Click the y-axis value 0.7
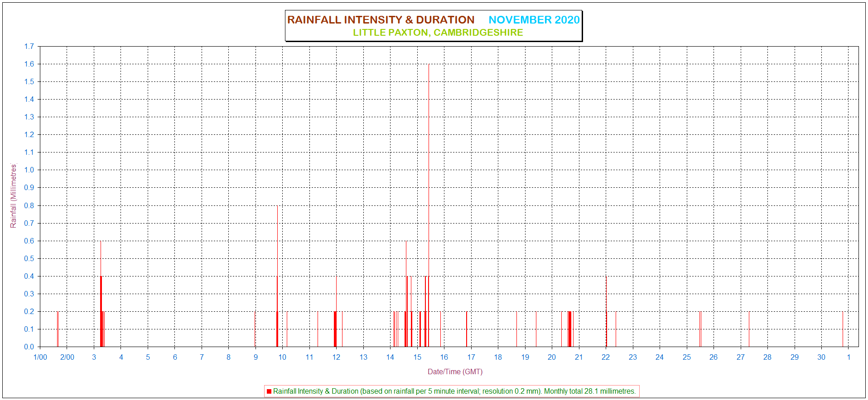Screen dimensions: 868x400 click(29, 223)
